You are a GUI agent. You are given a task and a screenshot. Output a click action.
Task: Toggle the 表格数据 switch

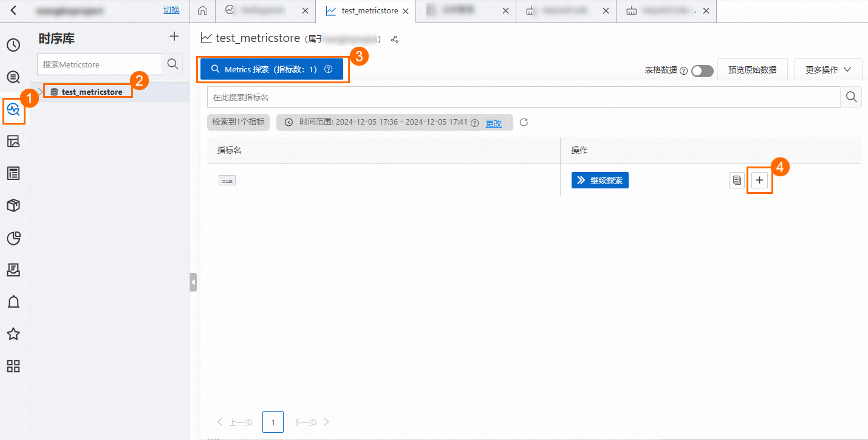coord(702,70)
